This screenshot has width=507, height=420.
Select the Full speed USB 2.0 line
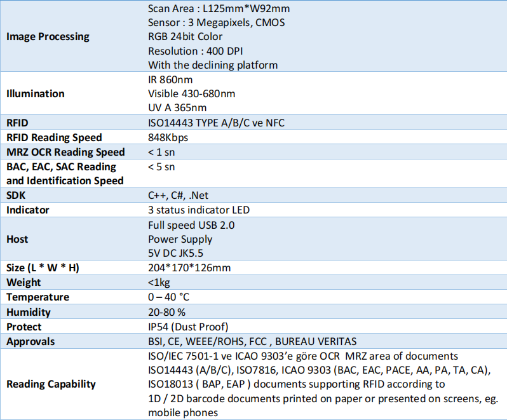coord(186,225)
